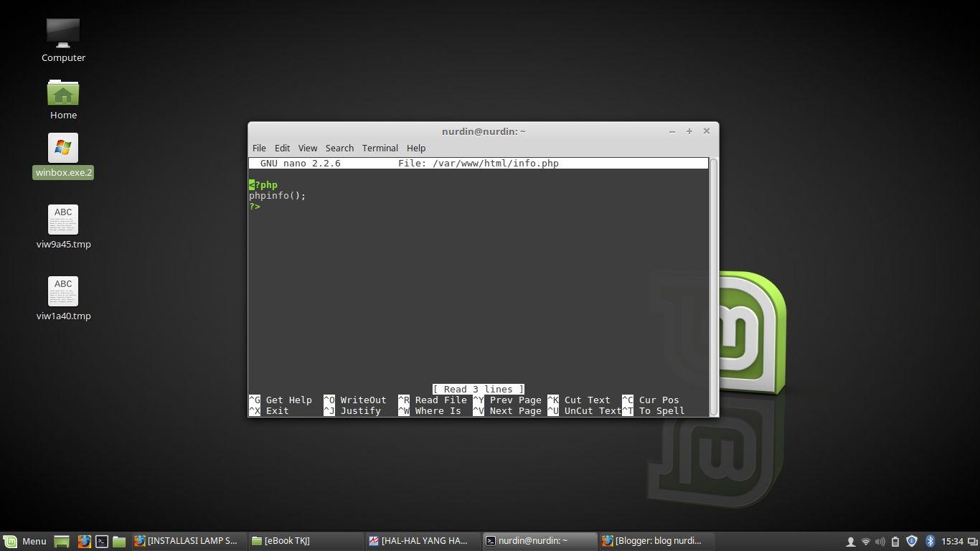980x551 pixels.
Task: Launch Firefox from the panel launcher
Action: pos(84,542)
